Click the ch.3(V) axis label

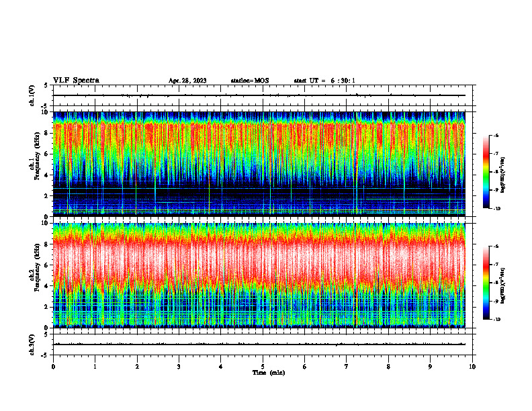[x=32, y=345]
